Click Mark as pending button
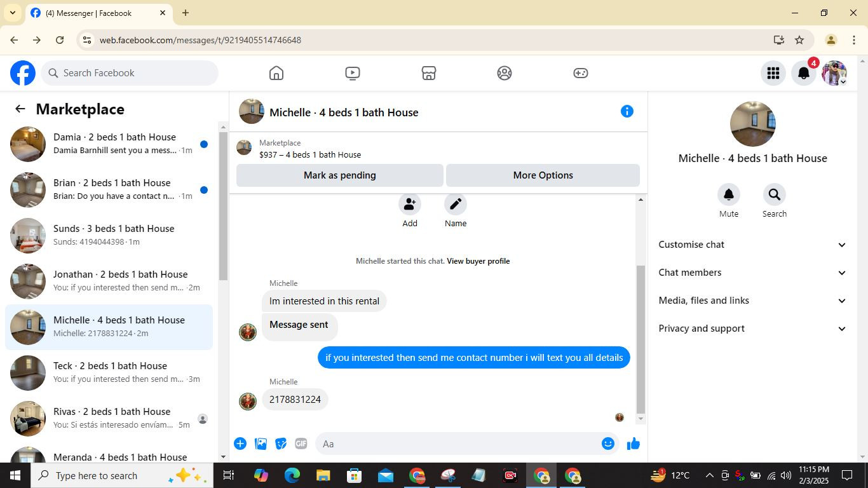This screenshot has width=868, height=488. (x=340, y=175)
